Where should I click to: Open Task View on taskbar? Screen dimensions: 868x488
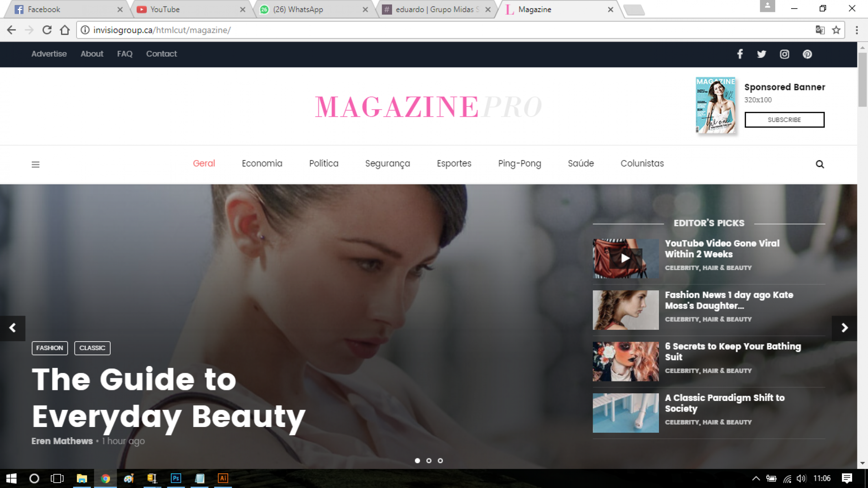click(57, 478)
